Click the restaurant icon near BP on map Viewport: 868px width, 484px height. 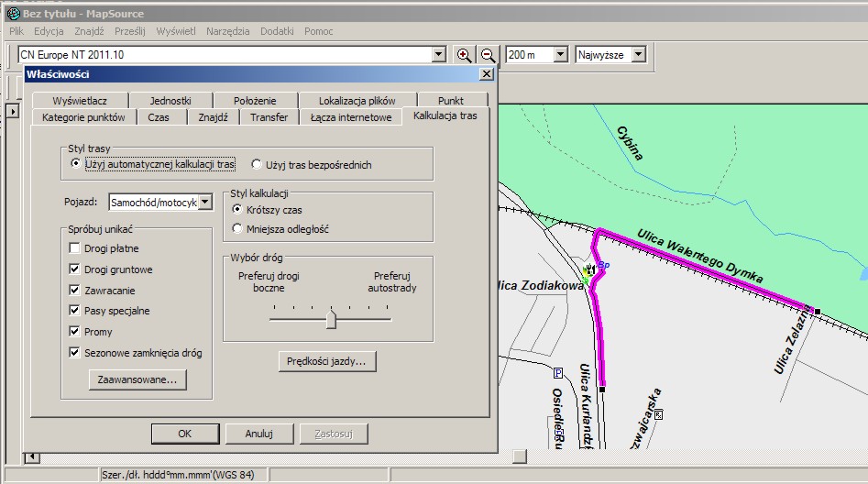(x=589, y=270)
